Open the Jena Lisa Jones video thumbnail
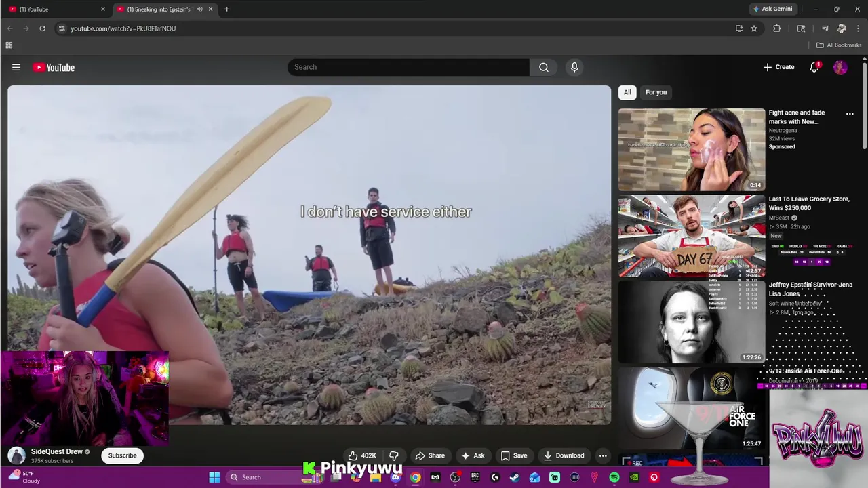Image resolution: width=868 pixels, height=488 pixels. tap(692, 322)
